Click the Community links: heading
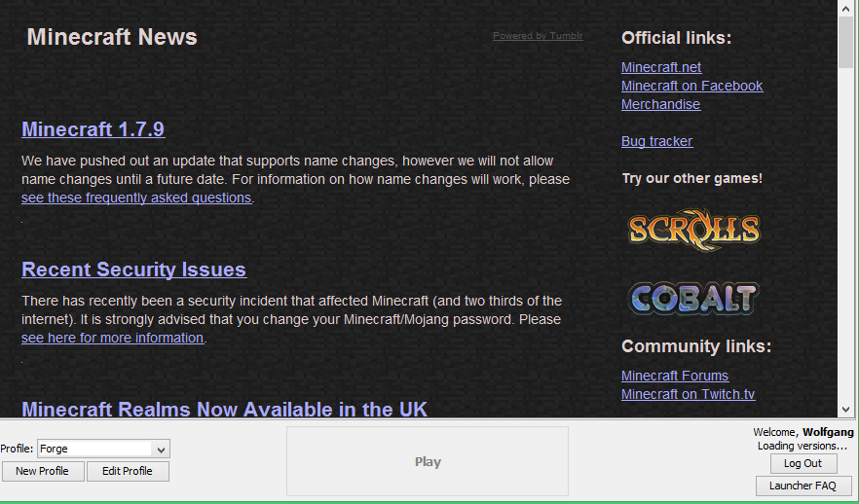The image size is (859, 504). coord(696,346)
